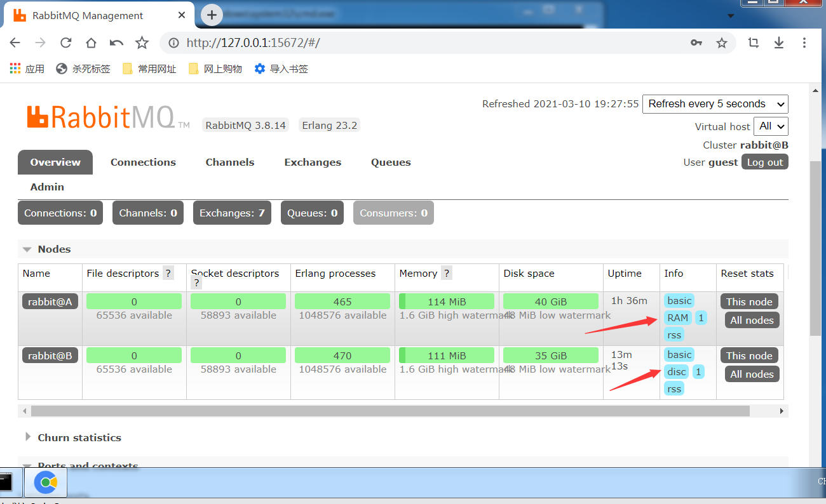Reset stats for This node on rabbit@A
Viewport: 826px width, 504px height.
point(749,302)
